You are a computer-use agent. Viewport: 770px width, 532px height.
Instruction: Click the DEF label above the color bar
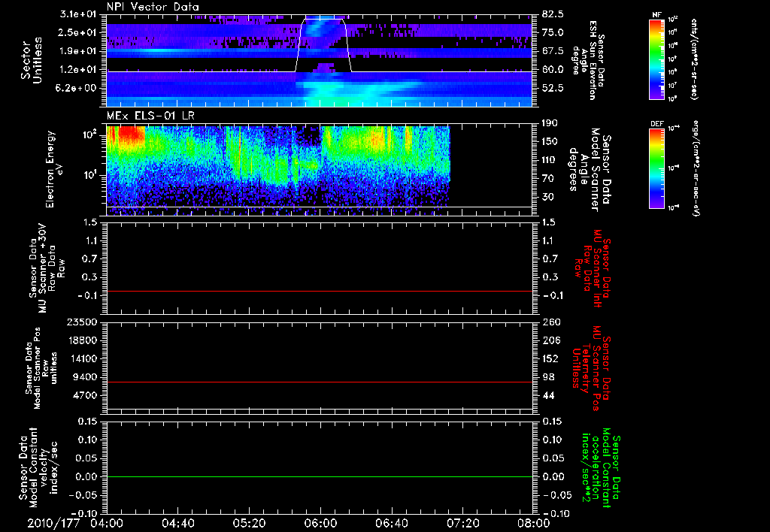[656, 124]
